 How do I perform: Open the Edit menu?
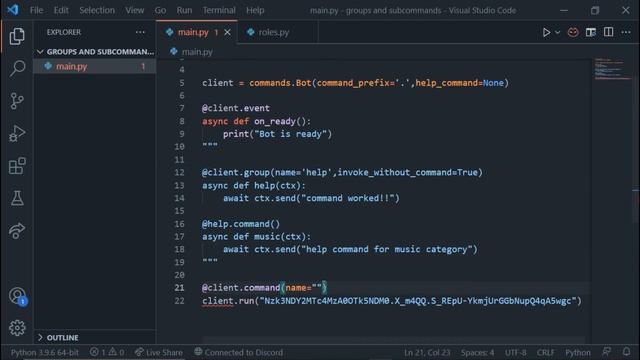(61, 10)
